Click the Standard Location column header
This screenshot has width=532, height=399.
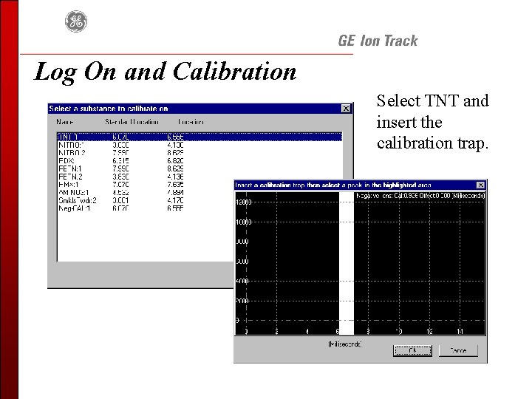tap(132, 122)
